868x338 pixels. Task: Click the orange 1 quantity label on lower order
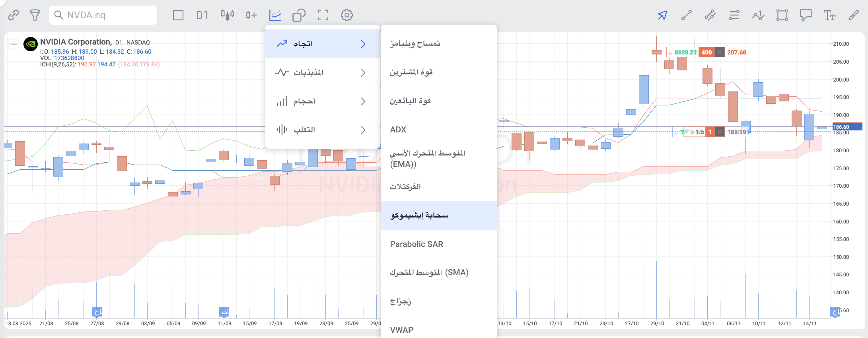click(710, 132)
